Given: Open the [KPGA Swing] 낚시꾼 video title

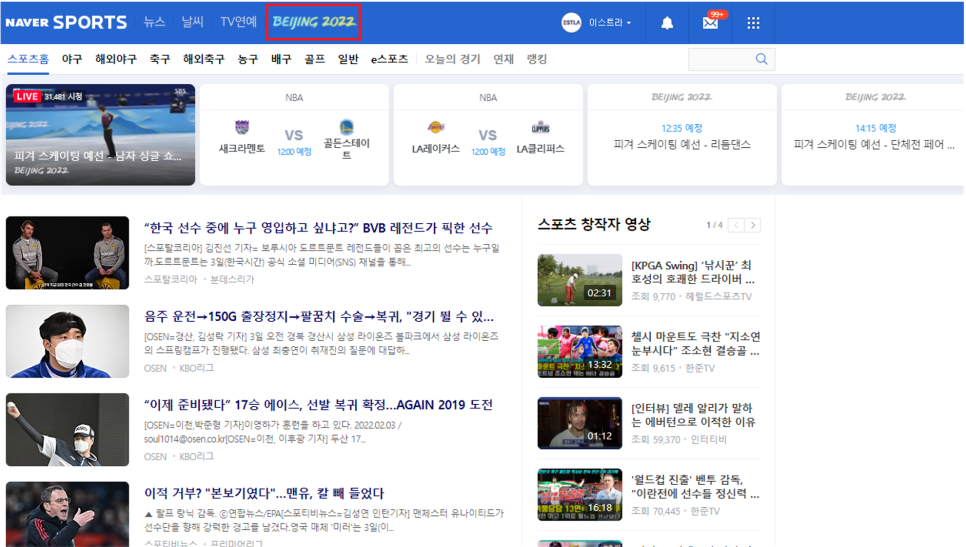Looking at the screenshot, I should [x=693, y=272].
